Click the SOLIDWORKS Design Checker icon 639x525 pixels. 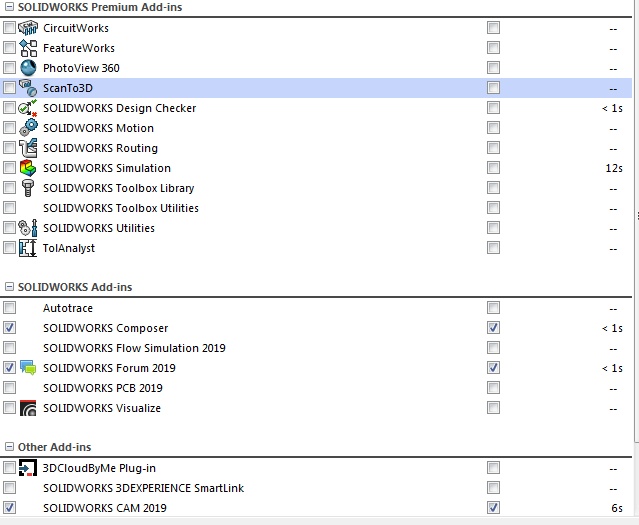point(28,108)
